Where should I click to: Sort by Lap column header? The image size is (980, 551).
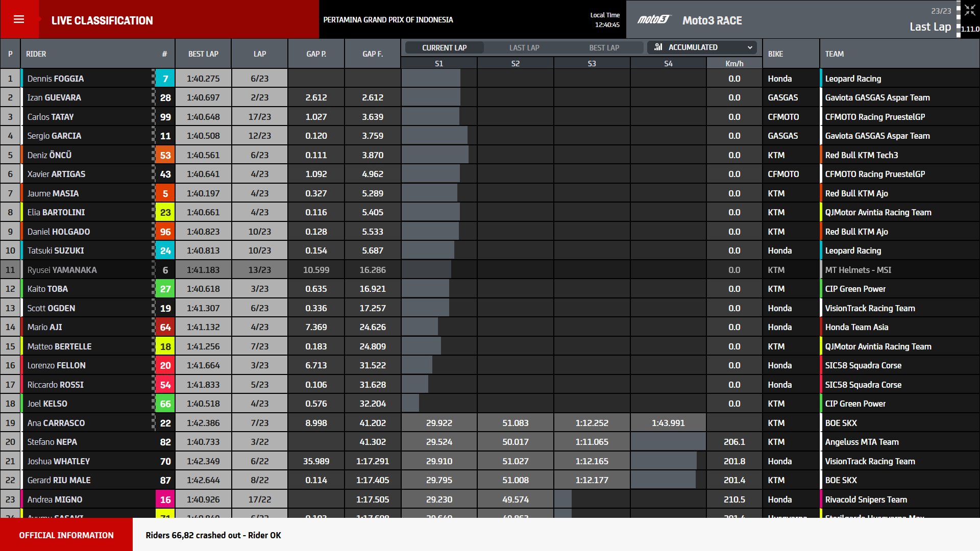260,54
